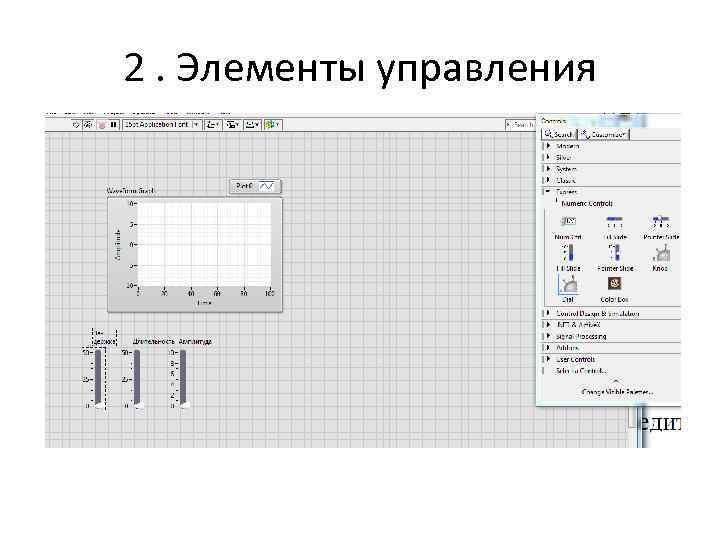Screen dimensions: 720x540
Task: Open the Reorder dropdown in the toolbar
Action: [x=273, y=124]
